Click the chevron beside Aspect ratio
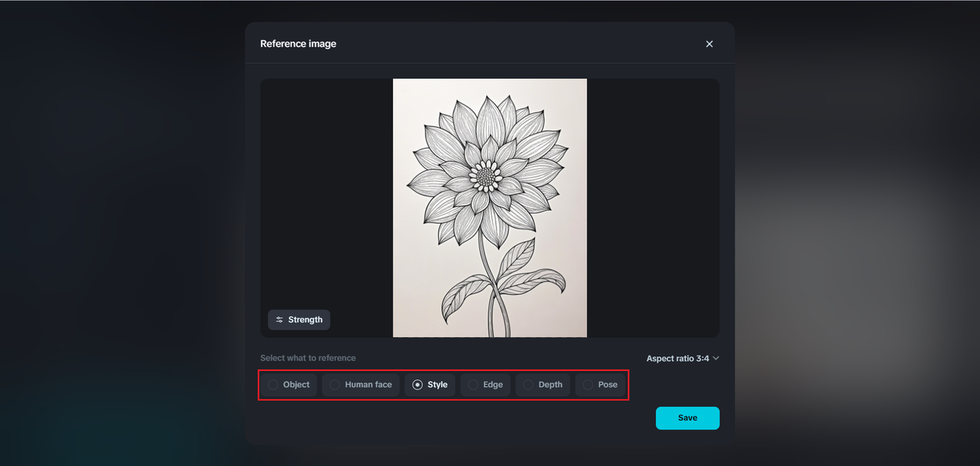The width and height of the screenshot is (980, 466). 716,358
